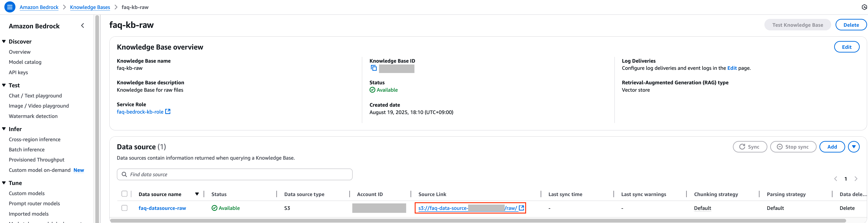868x223 pixels.
Task: Open source link external icon
Action: tap(521, 208)
